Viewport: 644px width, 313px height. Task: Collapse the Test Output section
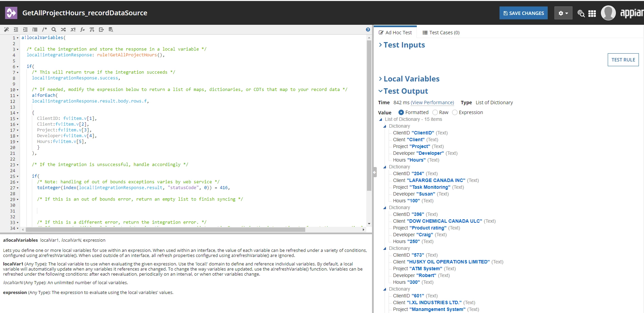pos(403,91)
